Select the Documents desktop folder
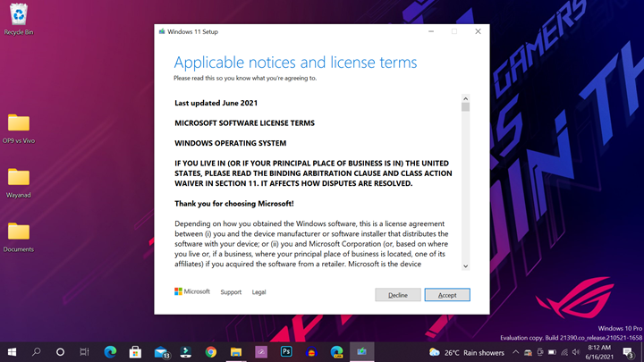Image resolution: width=644 pixels, height=362 pixels. pyautogui.click(x=19, y=237)
